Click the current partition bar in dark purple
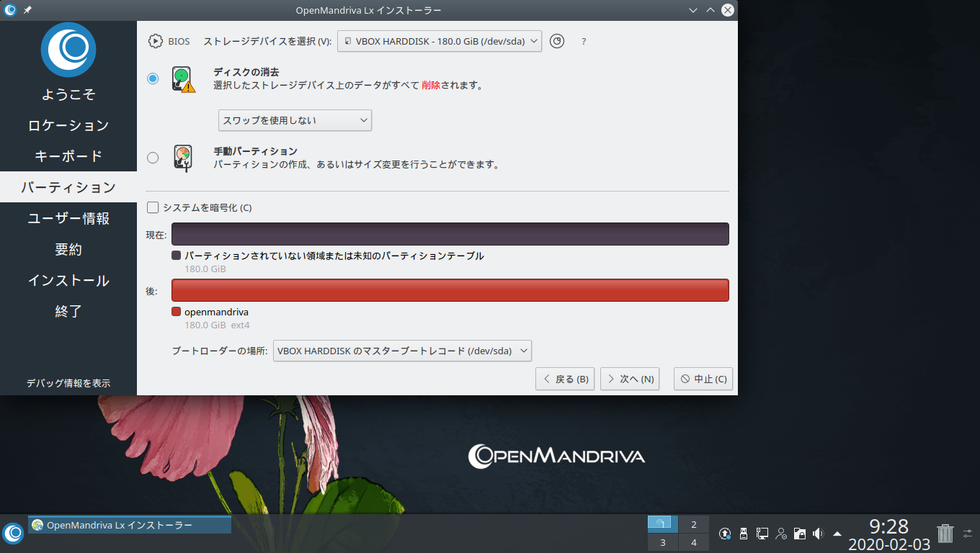 (x=450, y=234)
